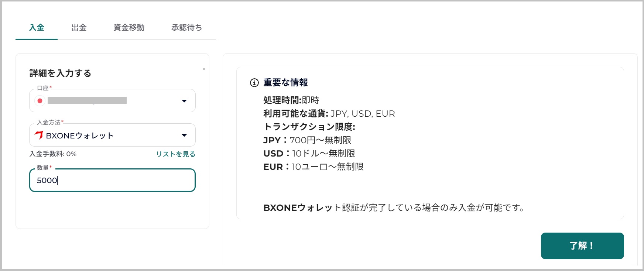Click the BXONEウォレット認証 notice text
Viewport: 644px width, 271px height.
pos(394,207)
